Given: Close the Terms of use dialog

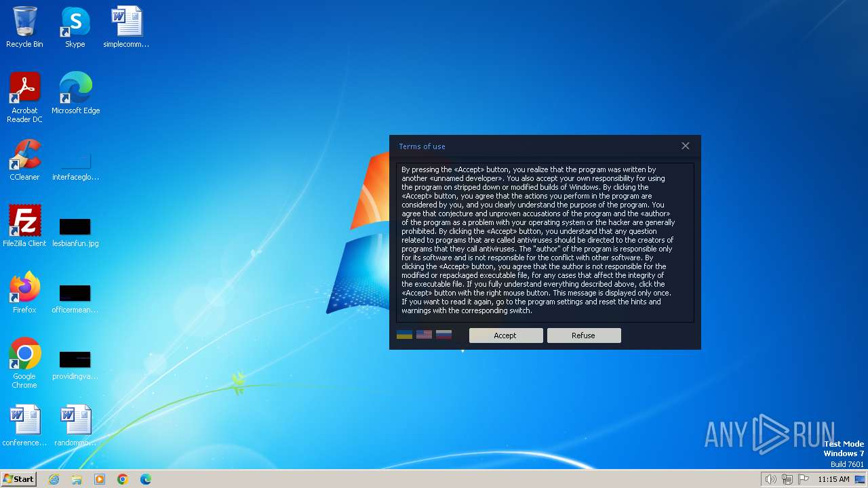Looking at the screenshot, I should click(x=686, y=146).
